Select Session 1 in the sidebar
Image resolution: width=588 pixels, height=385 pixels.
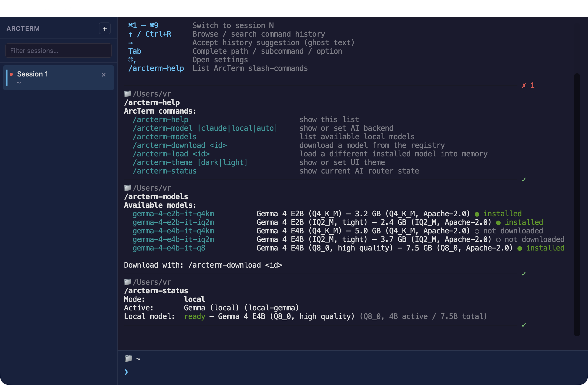pyautogui.click(x=59, y=78)
